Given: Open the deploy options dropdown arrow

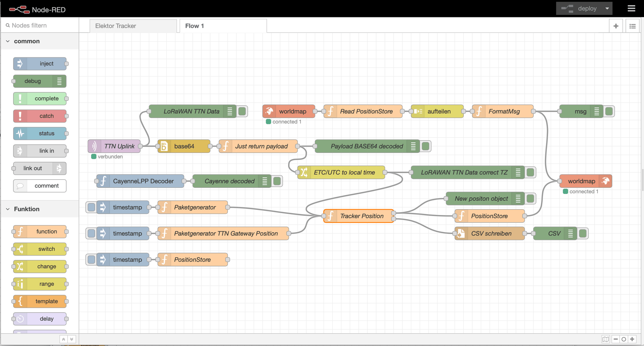Looking at the screenshot, I should pyautogui.click(x=607, y=8).
